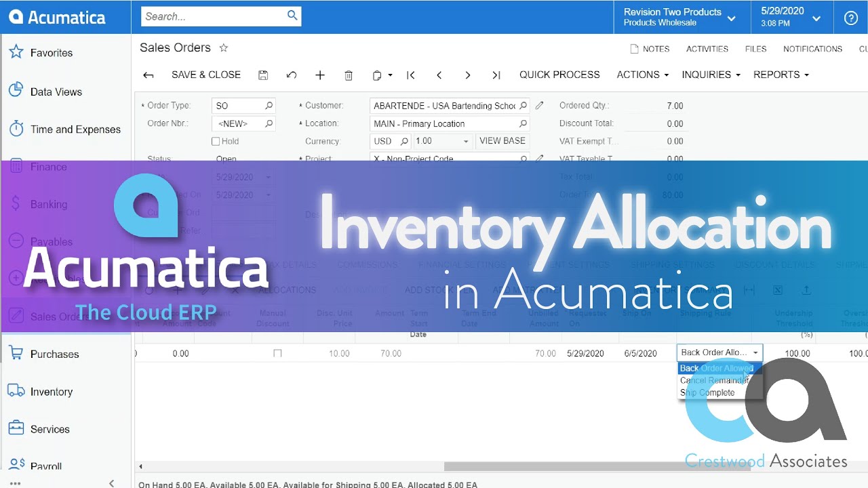The width and height of the screenshot is (868, 488).
Task: Open the help question mark icon
Action: (x=851, y=18)
